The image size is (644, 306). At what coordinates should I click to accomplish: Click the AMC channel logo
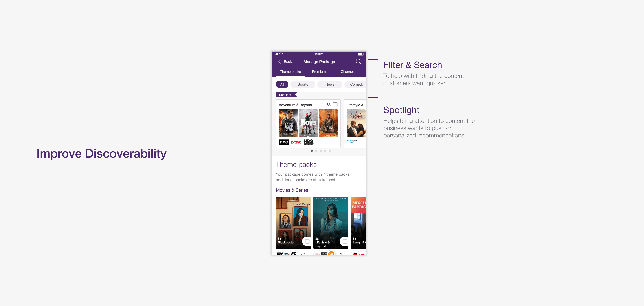pos(283,142)
